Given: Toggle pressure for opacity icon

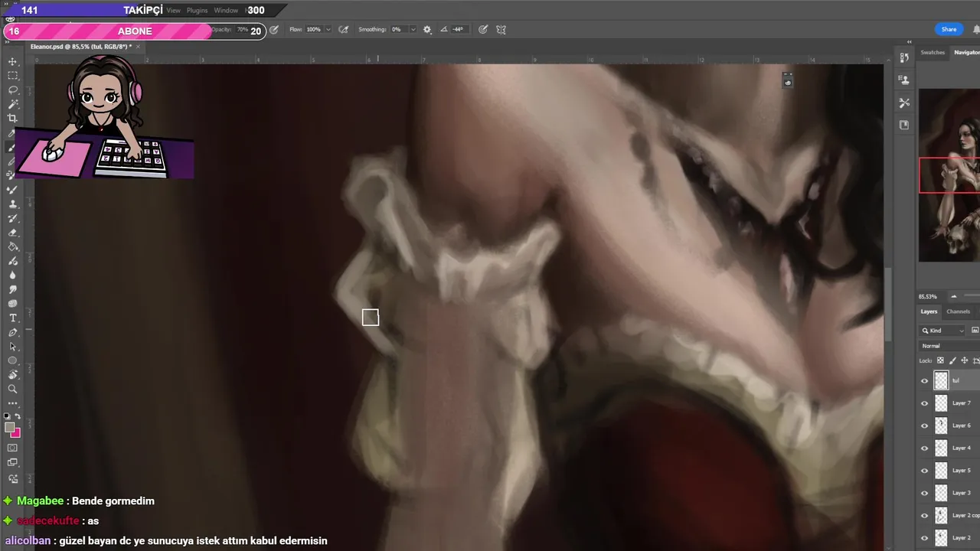Looking at the screenshot, I should click(274, 30).
